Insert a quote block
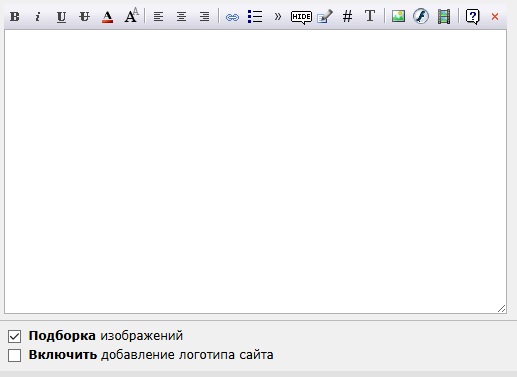This screenshot has height=377, width=517. click(278, 16)
